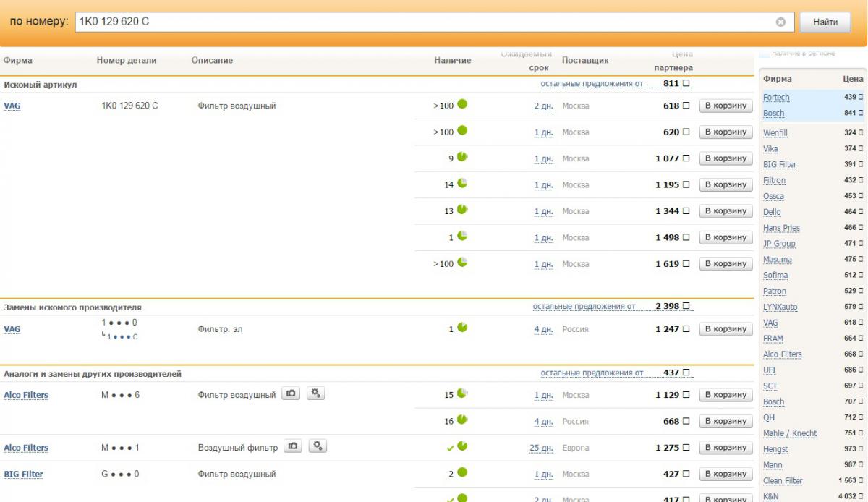The image size is (868, 502).
Task: Select UFI in the brand price list
Action: [769, 370]
